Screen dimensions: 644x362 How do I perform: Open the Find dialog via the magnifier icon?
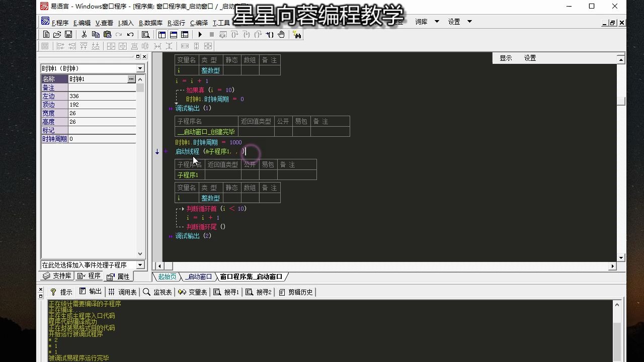pos(146,34)
